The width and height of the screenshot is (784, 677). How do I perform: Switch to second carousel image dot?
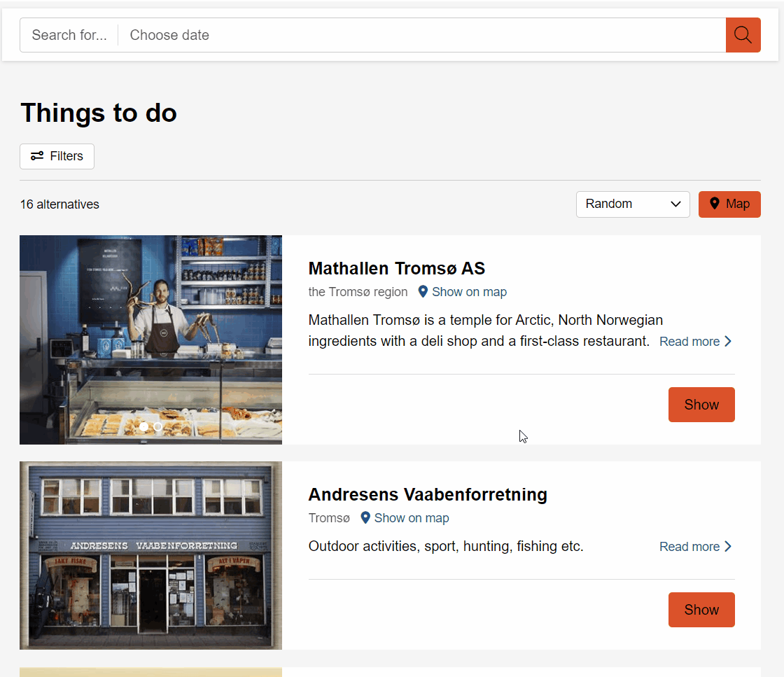[158, 426]
